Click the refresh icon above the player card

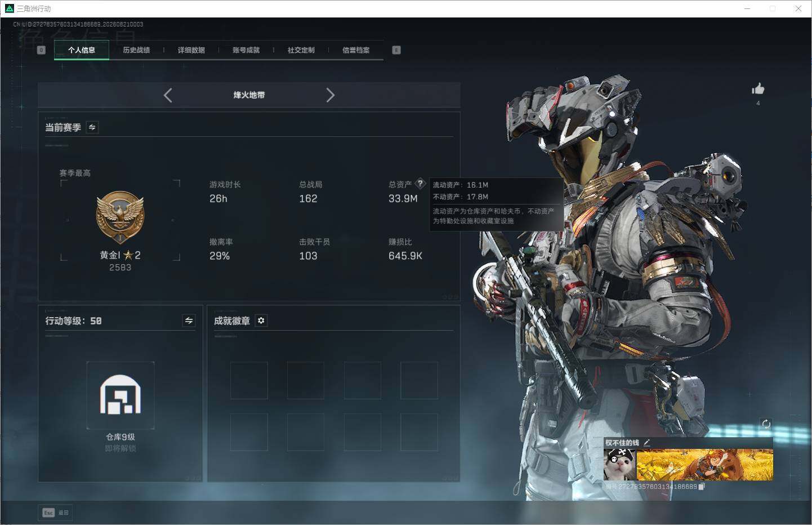[766, 424]
